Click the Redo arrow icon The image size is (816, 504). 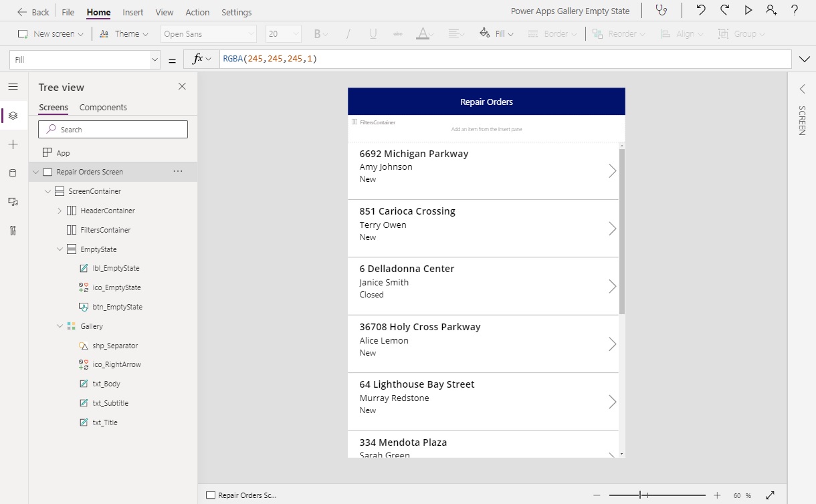(x=724, y=11)
